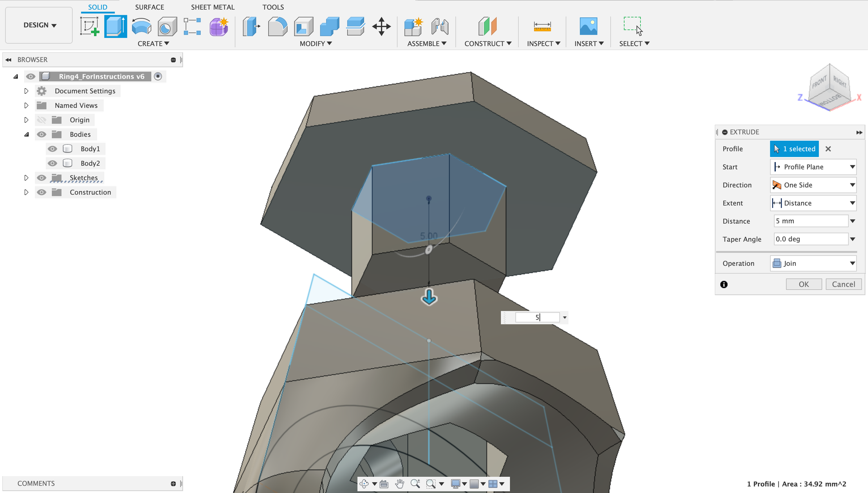Open the MODIFY dropdown menu

click(314, 43)
